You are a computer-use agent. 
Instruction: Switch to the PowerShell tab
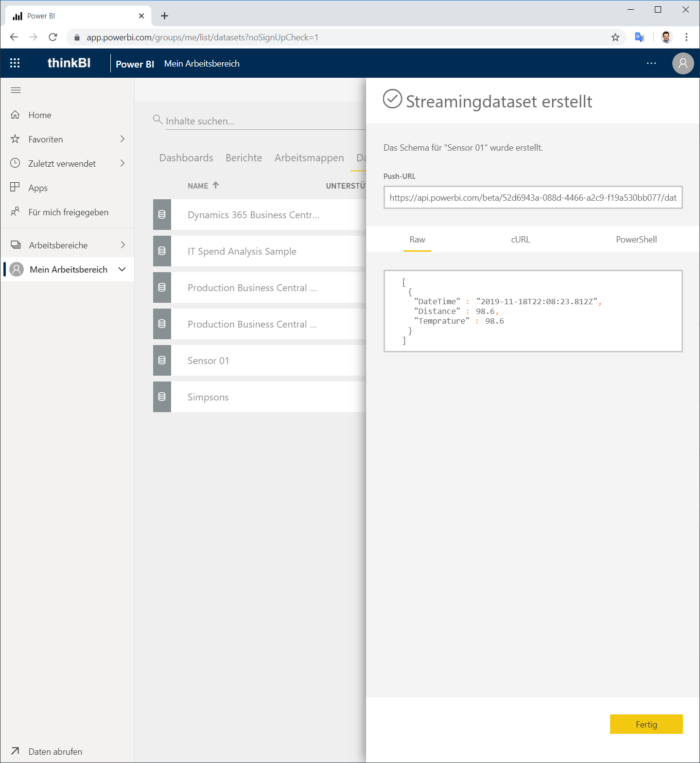pos(636,240)
